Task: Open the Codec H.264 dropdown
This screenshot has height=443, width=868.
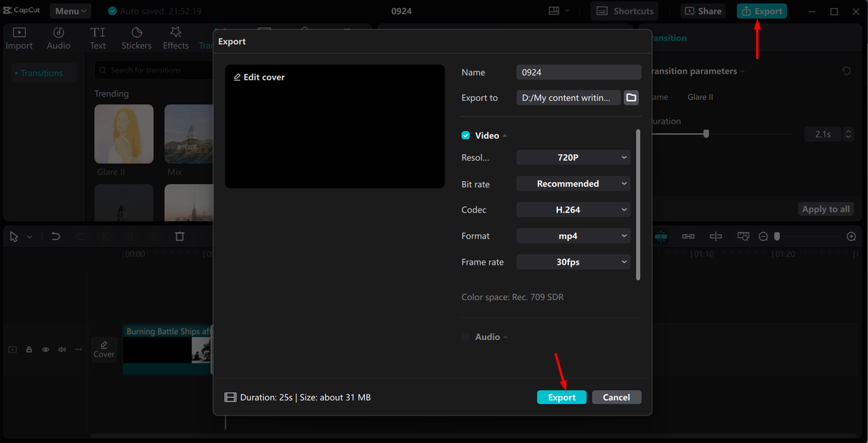Action: [x=574, y=210]
